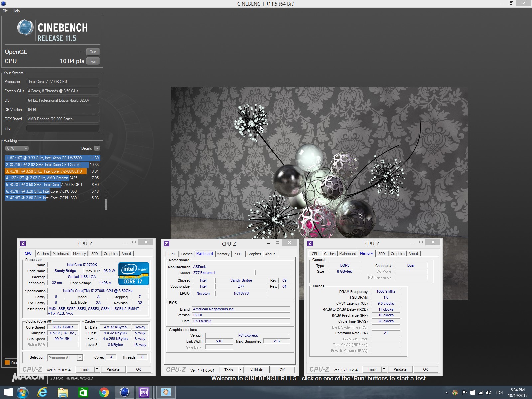532x399 pixels.
Task: Expand Tools dropdown arrow in middle CPU-Z
Action: click(x=241, y=370)
